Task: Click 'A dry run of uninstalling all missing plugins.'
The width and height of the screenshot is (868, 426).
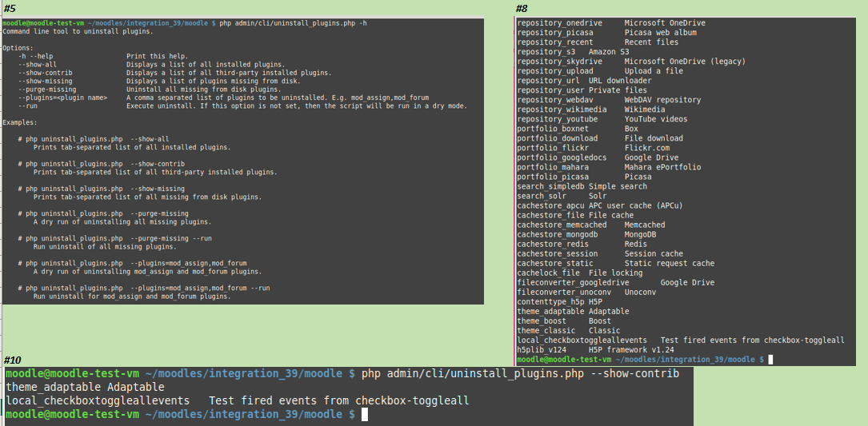Action: (122, 222)
